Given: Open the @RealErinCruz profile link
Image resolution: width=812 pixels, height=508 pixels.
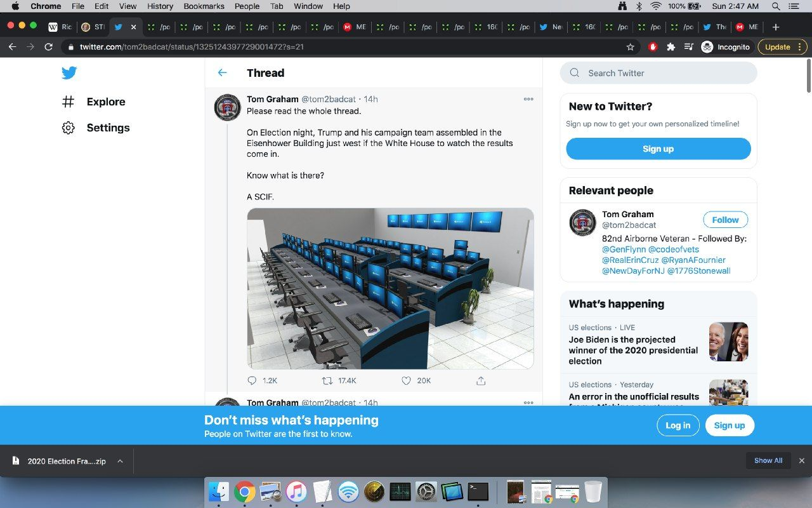Looking at the screenshot, I should (x=631, y=260).
